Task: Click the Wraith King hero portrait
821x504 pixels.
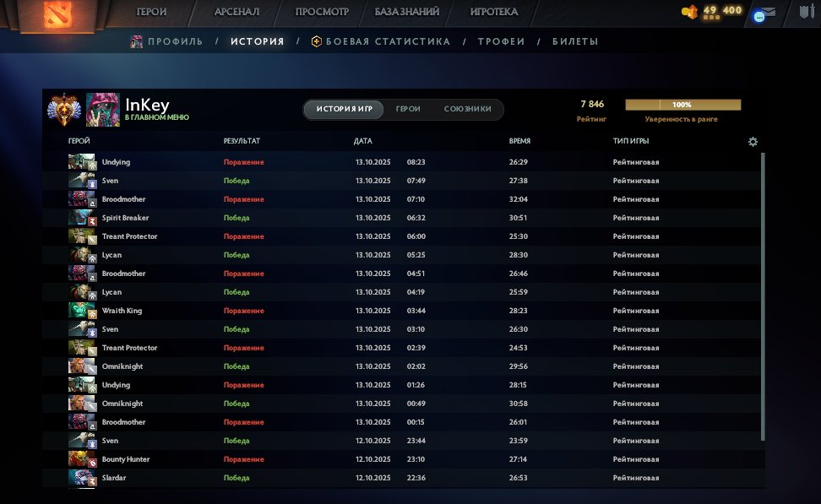Action: pyautogui.click(x=83, y=311)
